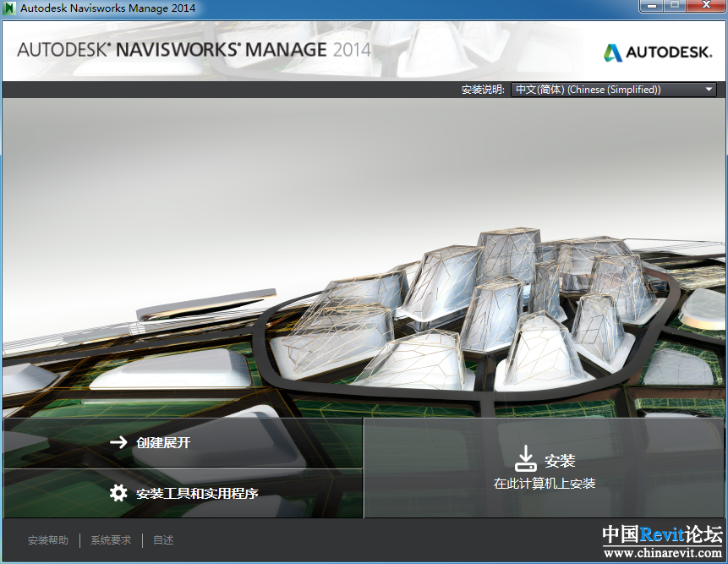Open the 安装帮助 link
This screenshot has height=564, width=728.
pyautogui.click(x=48, y=540)
